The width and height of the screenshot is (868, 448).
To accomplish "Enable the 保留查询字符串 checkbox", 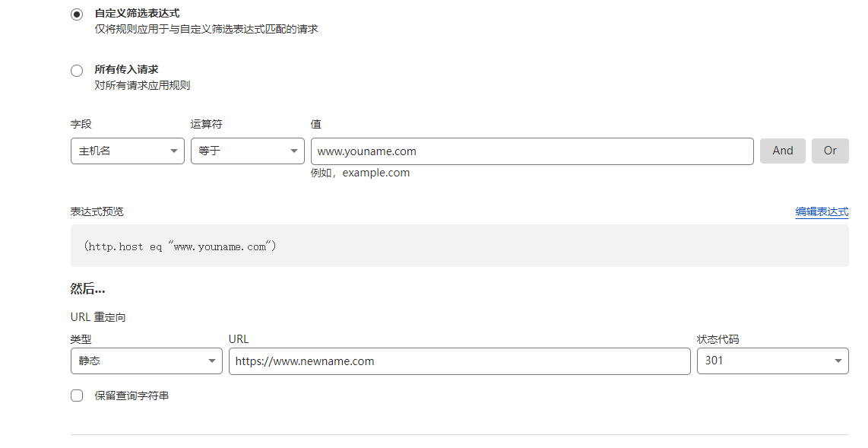I will pos(77,396).
